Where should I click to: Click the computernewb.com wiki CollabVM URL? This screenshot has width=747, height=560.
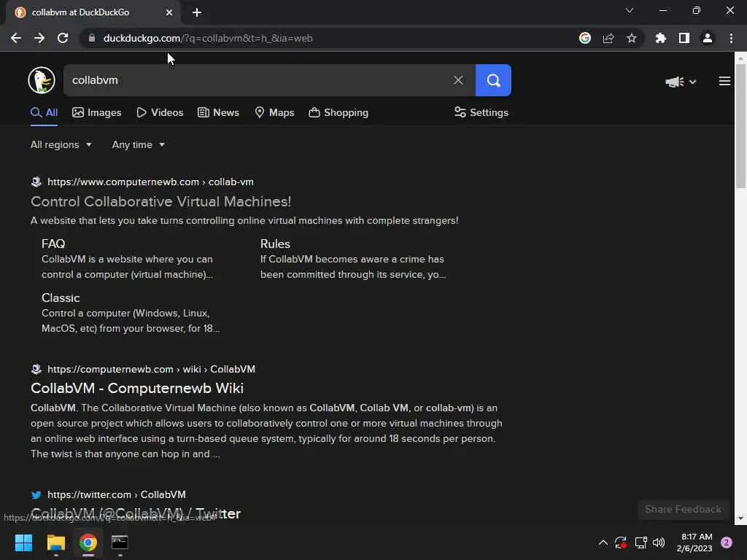pyautogui.click(x=152, y=370)
